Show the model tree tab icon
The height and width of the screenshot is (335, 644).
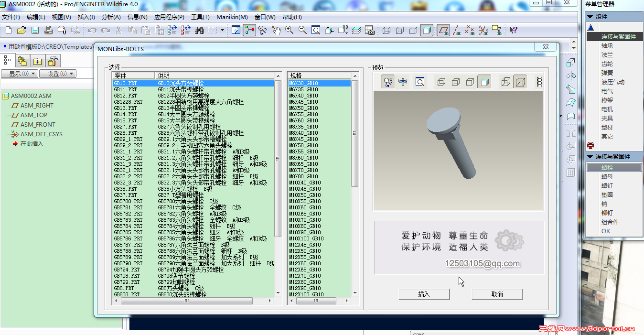pos(7,60)
